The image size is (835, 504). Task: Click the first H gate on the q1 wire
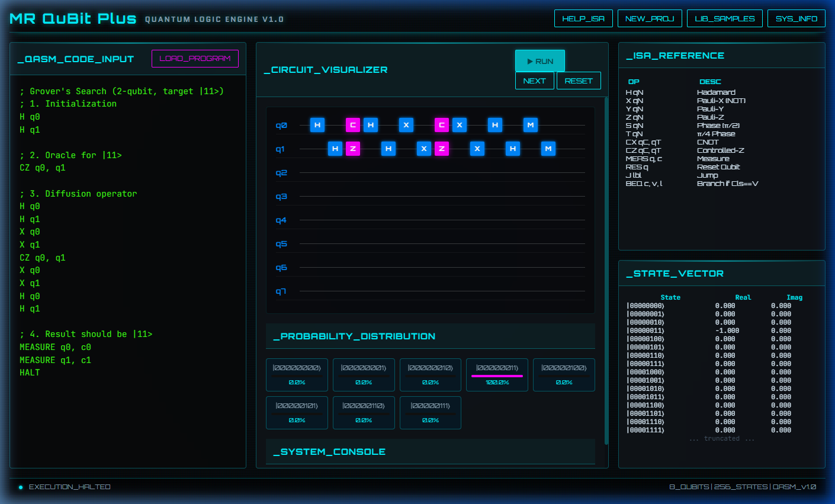click(335, 149)
